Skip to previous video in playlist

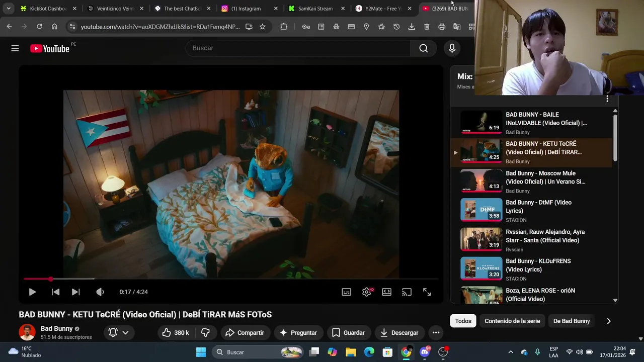[x=56, y=292]
